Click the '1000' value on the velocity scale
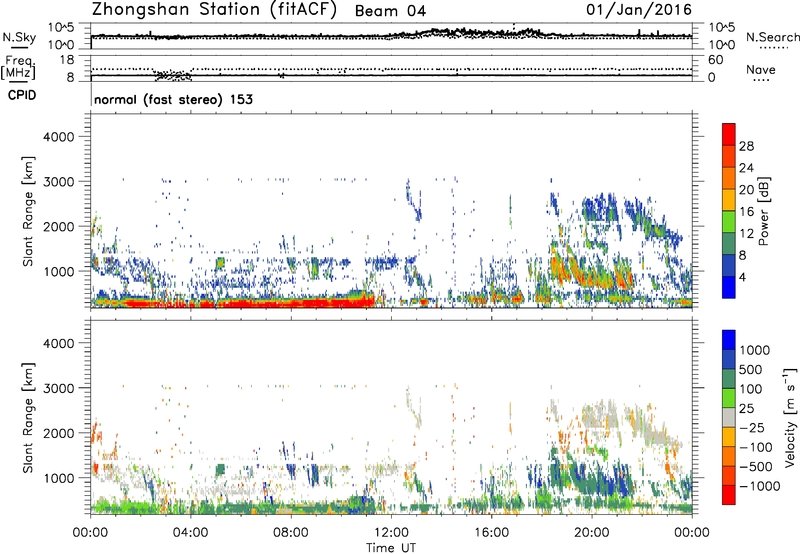The image size is (800, 554). click(x=754, y=350)
